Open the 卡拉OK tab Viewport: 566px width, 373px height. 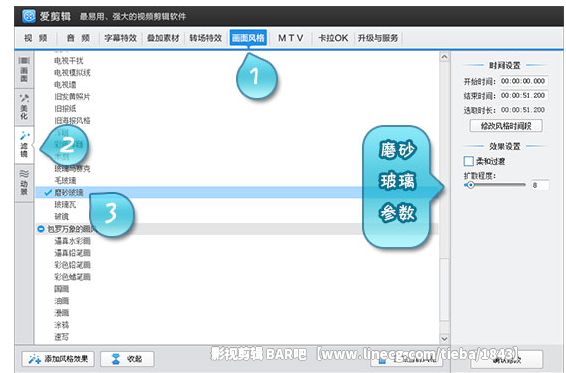point(333,38)
